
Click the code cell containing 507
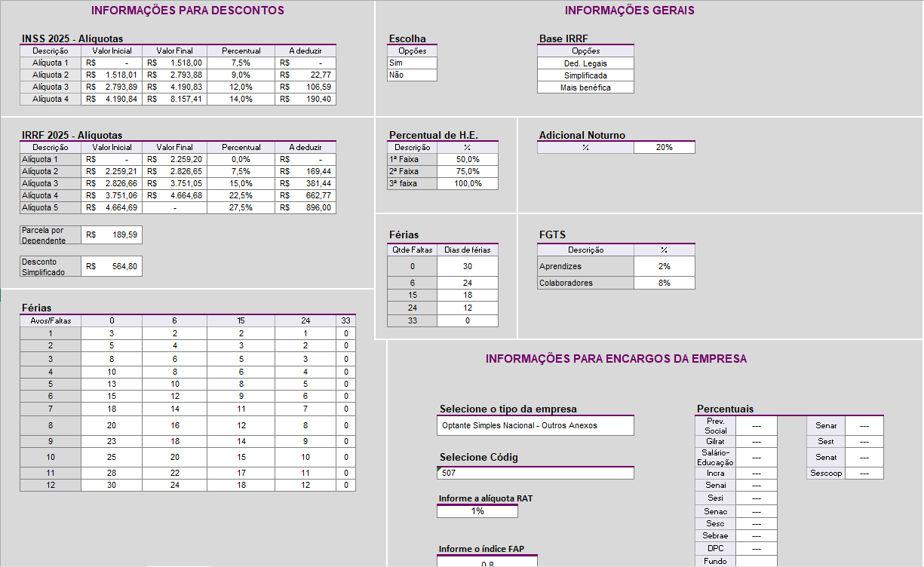(x=536, y=473)
